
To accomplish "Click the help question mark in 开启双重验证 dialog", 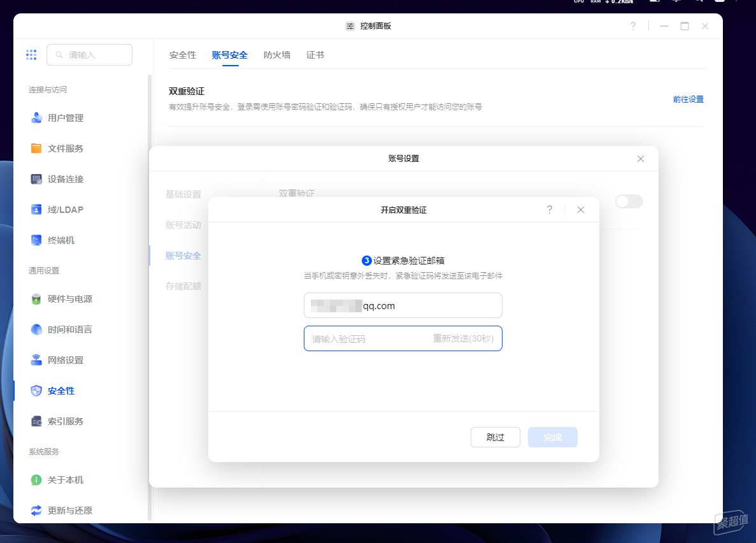I will point(550,210).
